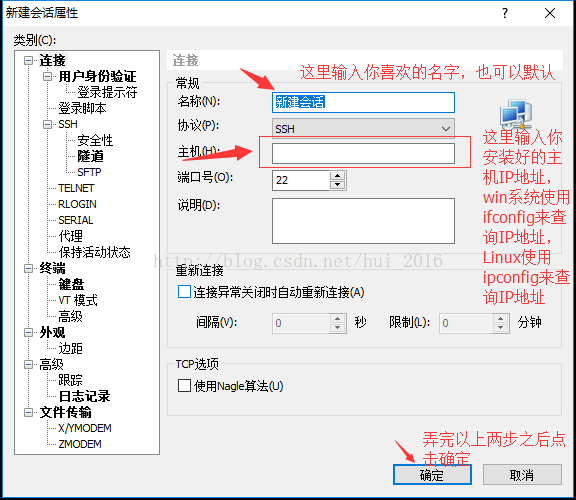Screen dimensions: 576x500
Task: Select 安全性 in category tree
Action: (x=95, y=140)
